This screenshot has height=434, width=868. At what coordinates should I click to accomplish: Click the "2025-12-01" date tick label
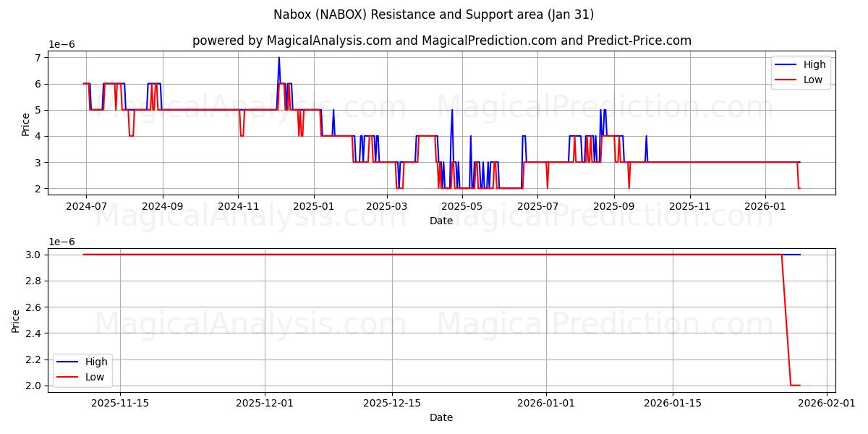pyautogui.click(x=265, y=404)
